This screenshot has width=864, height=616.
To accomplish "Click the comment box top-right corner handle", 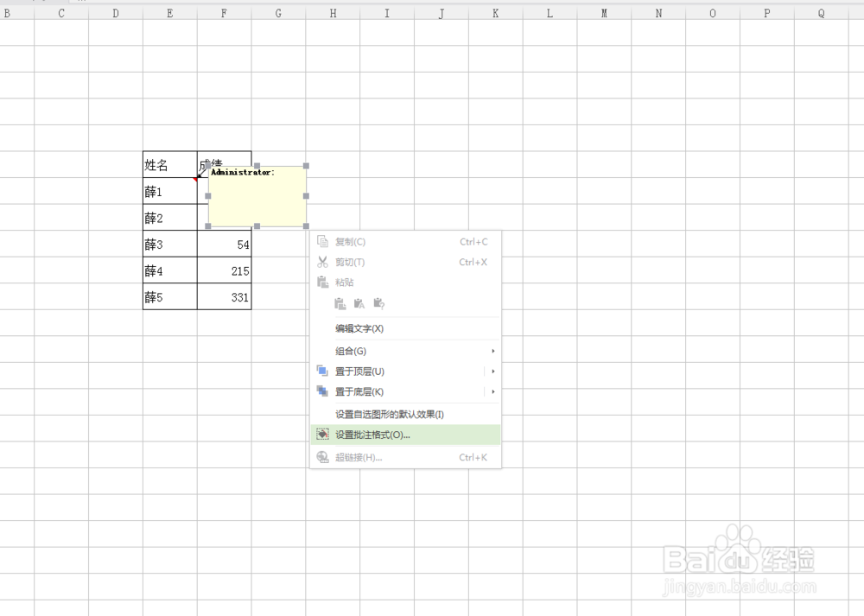I will [307, 166].
